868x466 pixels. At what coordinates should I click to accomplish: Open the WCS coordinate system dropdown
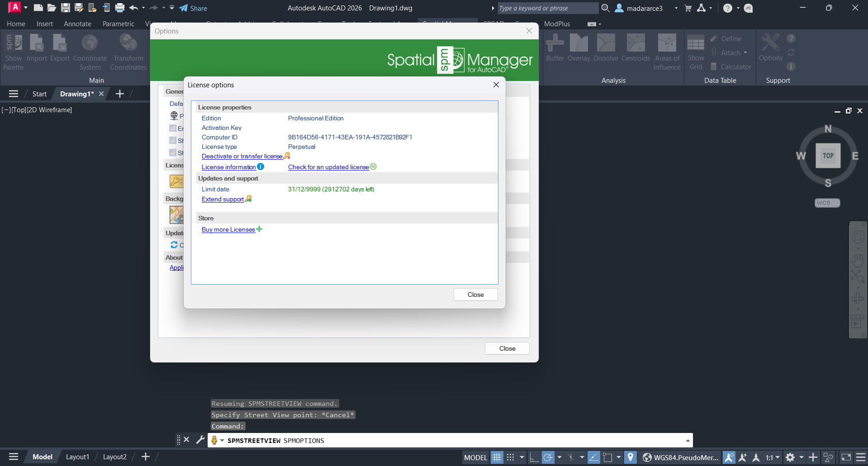coord(827,203)
